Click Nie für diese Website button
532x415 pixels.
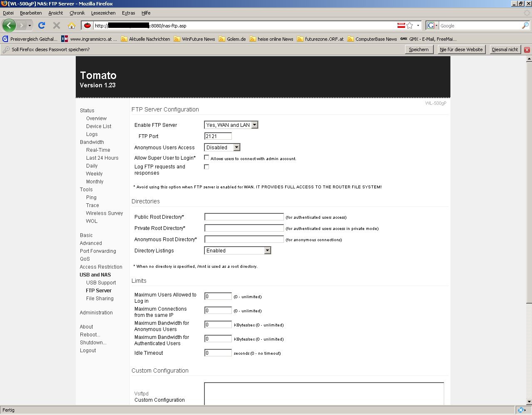(x=461, y=49)
